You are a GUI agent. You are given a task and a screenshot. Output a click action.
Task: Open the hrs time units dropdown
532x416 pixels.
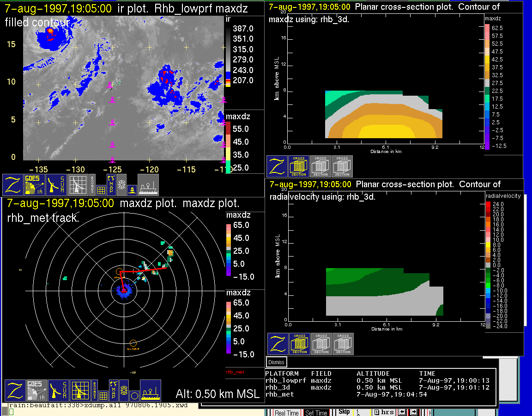click(384, 412)
